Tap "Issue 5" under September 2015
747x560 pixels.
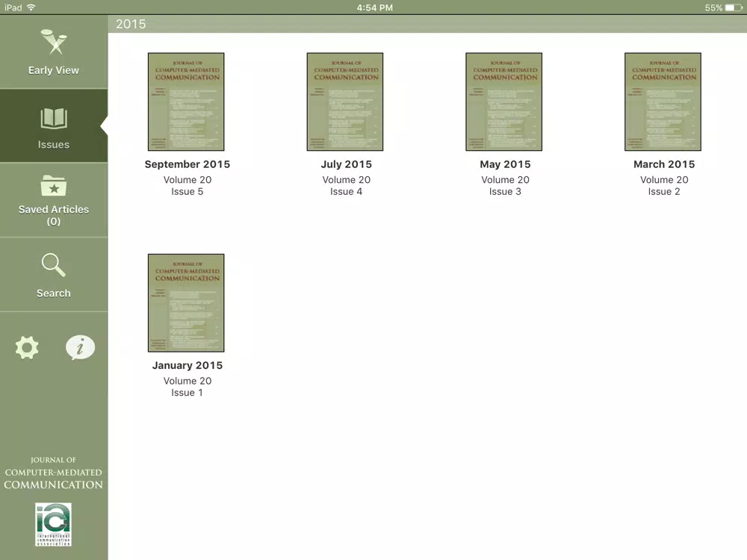[187, 191]
